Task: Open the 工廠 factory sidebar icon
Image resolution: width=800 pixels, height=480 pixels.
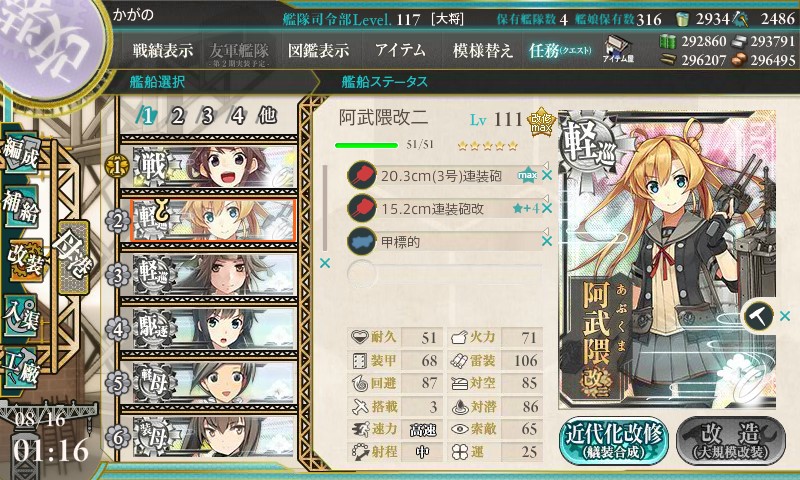Action: pyautogui.click(x=22, y=367)
